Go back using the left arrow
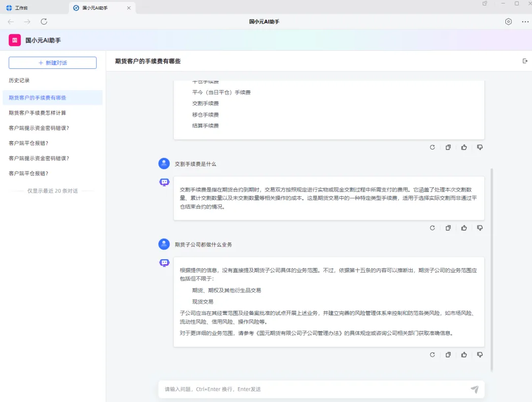This screenshot has width=532, height=402. [x=11, y=22]
